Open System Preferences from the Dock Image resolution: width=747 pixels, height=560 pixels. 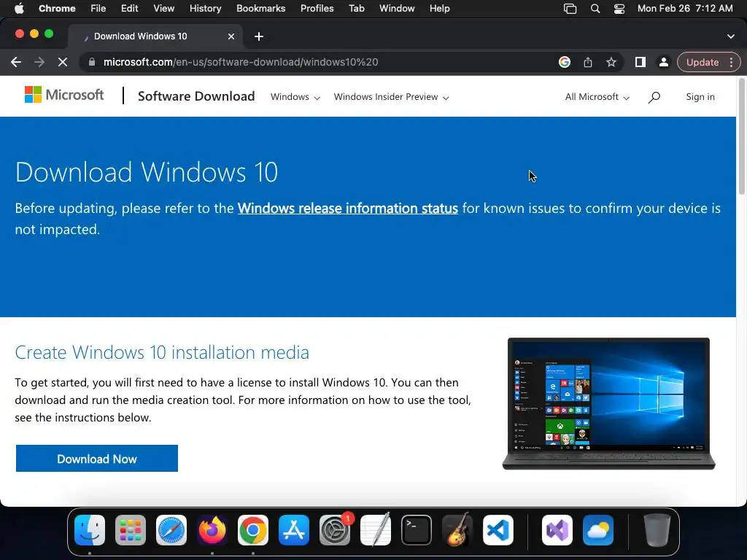(x=335, y=530)
